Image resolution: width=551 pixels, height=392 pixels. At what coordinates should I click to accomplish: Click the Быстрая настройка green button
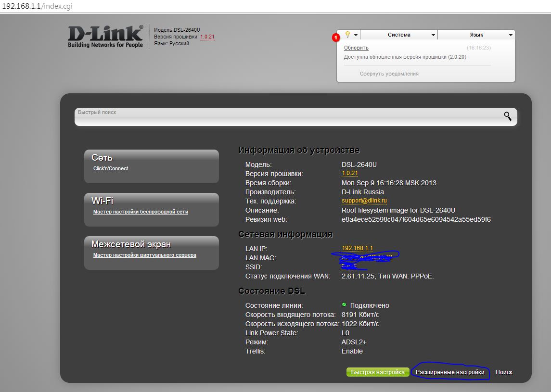[378, 372]
